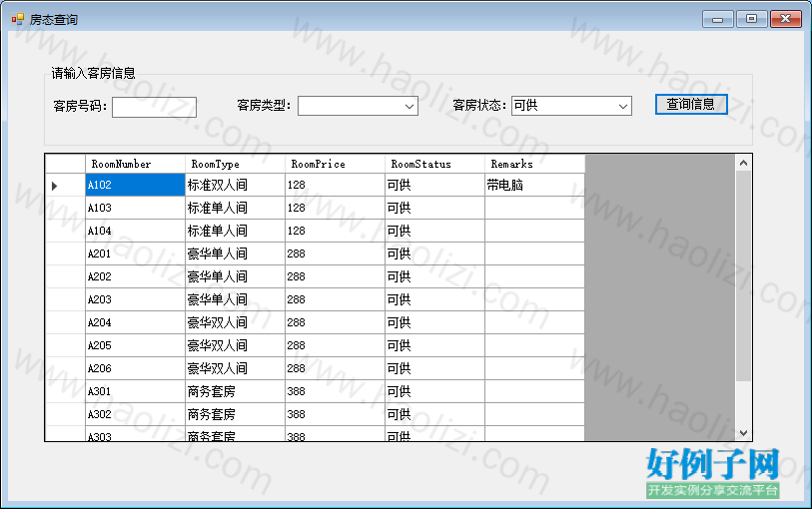Viewport: 812px width, 509px height.
Task: Click the 128 price cell in row A102
Action: pos(335,186)
